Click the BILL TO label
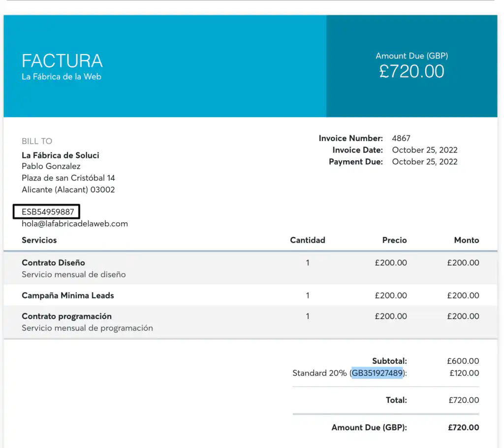 tap(37, 141)
